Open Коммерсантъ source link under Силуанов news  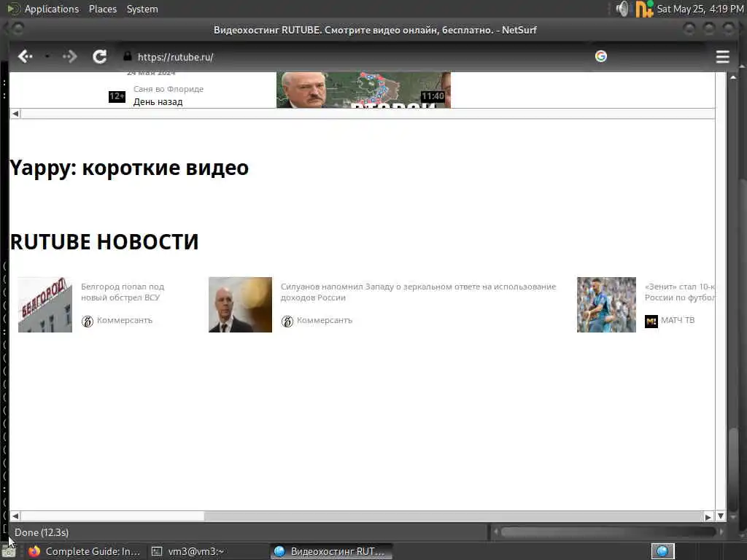325,321
